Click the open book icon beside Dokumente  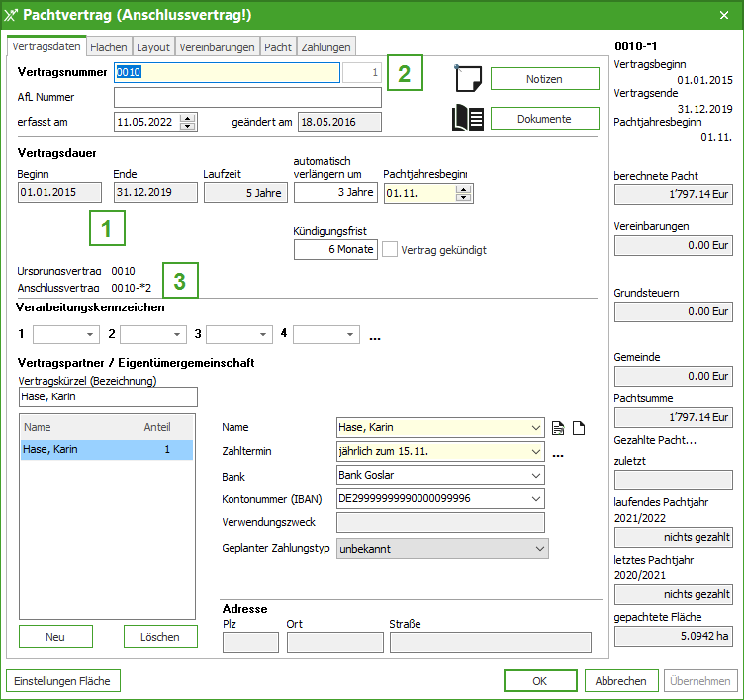(467, 119)
